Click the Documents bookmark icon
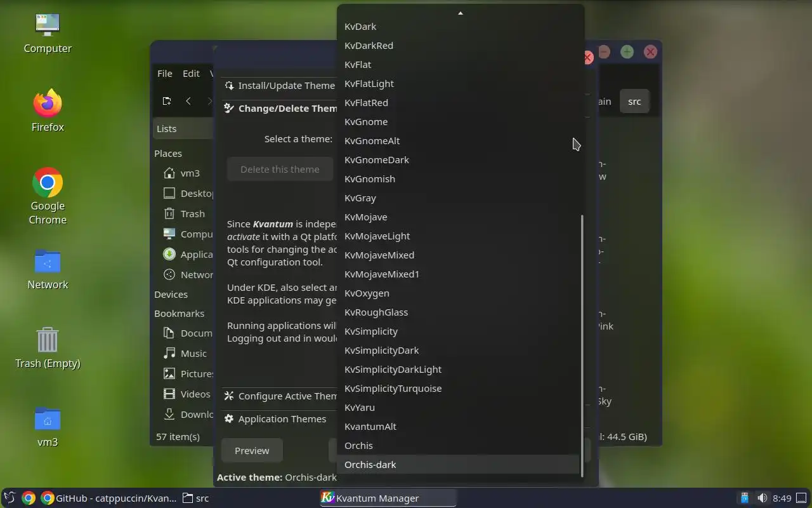 click(169, 333)
